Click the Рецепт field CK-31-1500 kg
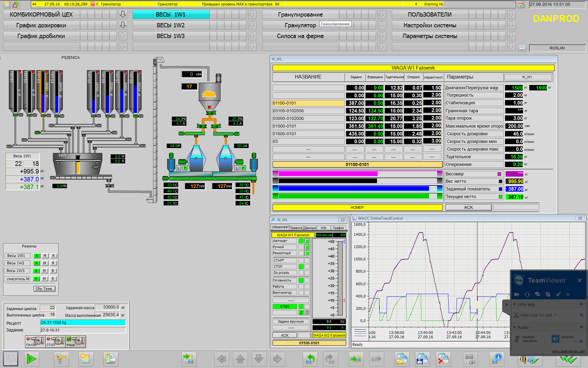Image resolution: width=588 pixels, height=368 pixels. coord(83,323)
